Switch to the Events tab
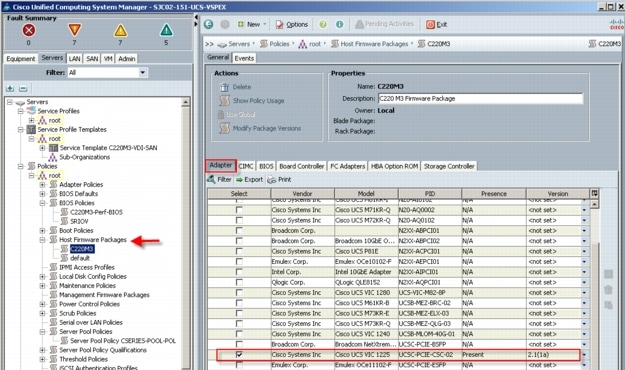Screen dimensions: 625x370 pyautogui.click(x=244, y=58)
